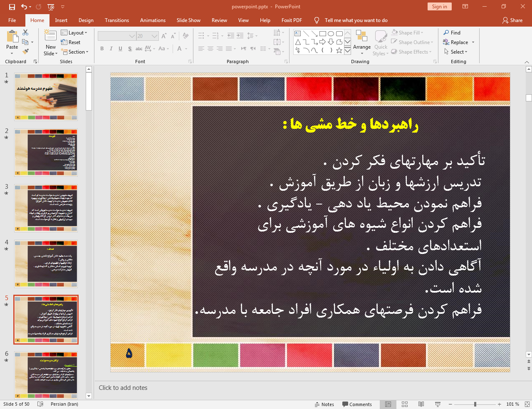Cut the selection with the scissors icon
Image resolution: width=532 pixels, height=409 pixels.
25,32
